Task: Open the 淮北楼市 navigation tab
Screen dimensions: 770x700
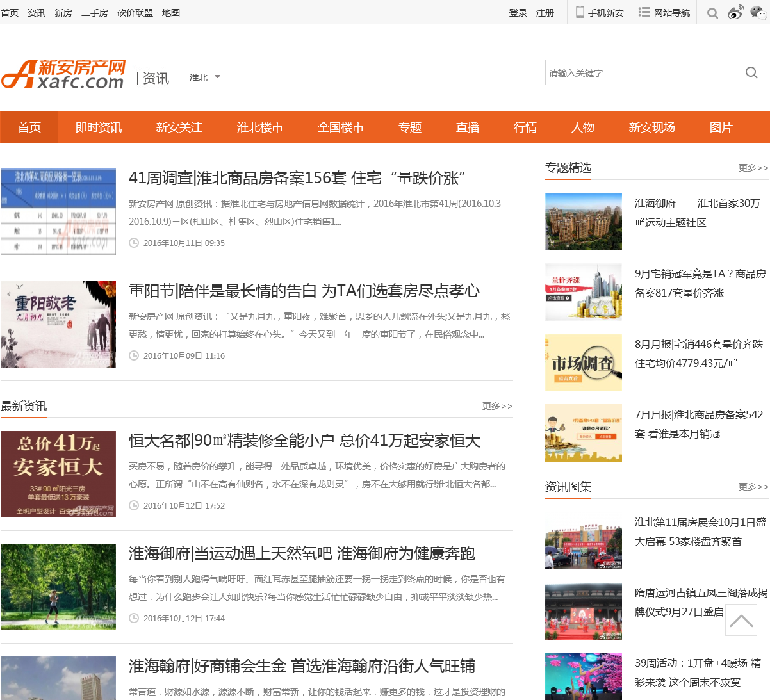Action: pyautogui.click(x=260, y=127)
